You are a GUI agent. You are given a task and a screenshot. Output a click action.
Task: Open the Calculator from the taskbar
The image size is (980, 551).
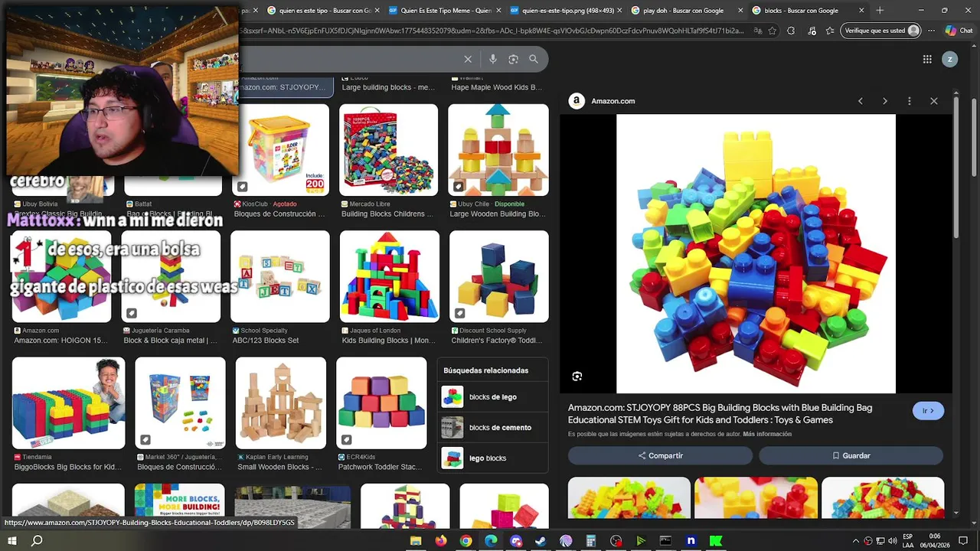(591, 541)
